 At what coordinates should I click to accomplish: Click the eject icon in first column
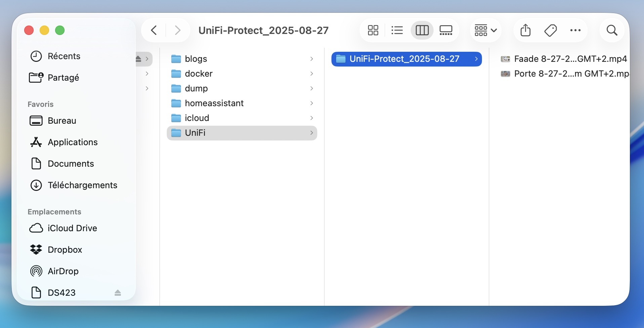click(138, 59)
